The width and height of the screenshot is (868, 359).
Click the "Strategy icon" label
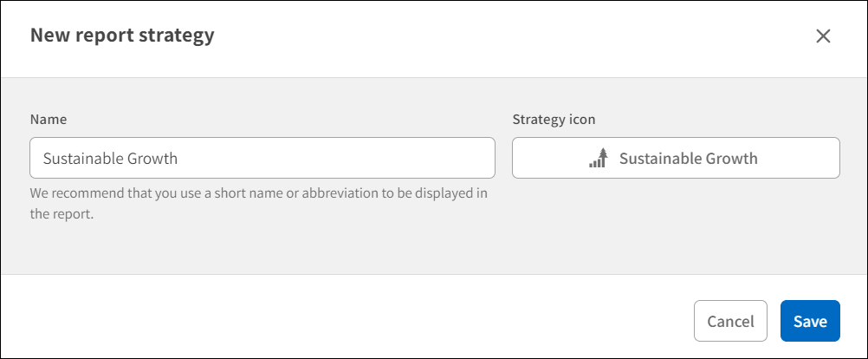coord(554,120)
